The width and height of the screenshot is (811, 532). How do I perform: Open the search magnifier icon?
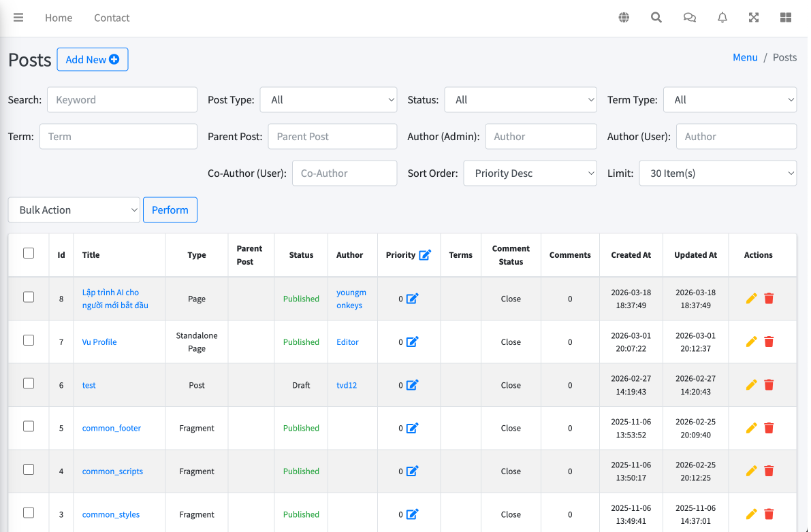[x=656, y=18]
